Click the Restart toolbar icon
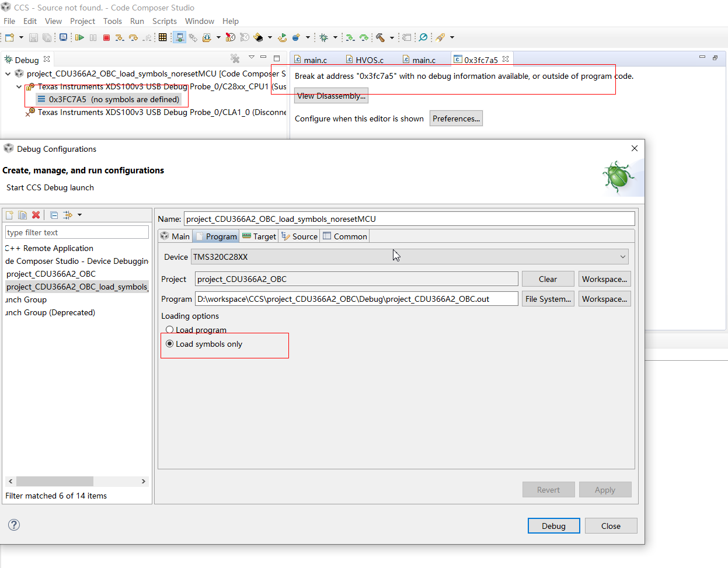This screenshot has height=568, width=728. click(x=282, y=37)
